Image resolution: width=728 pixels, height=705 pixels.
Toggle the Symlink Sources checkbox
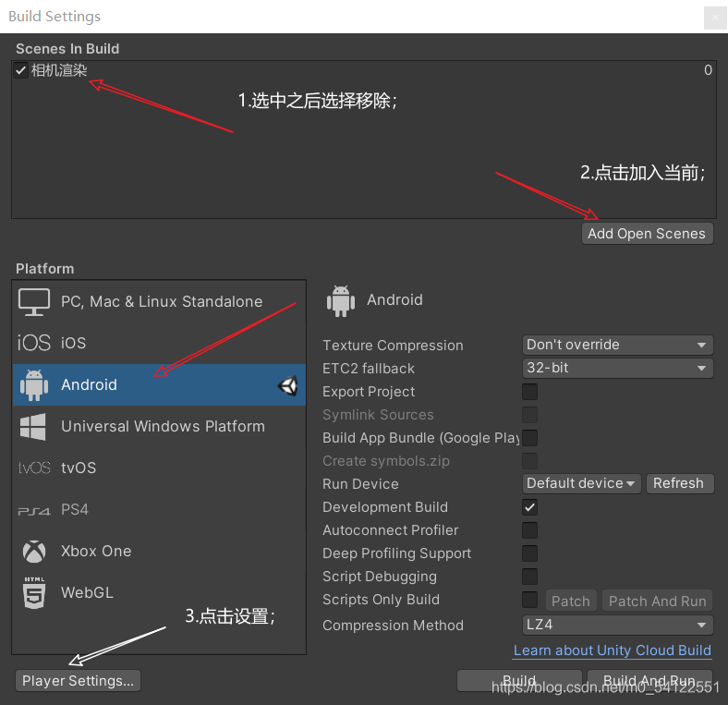[x=529, y=415]
